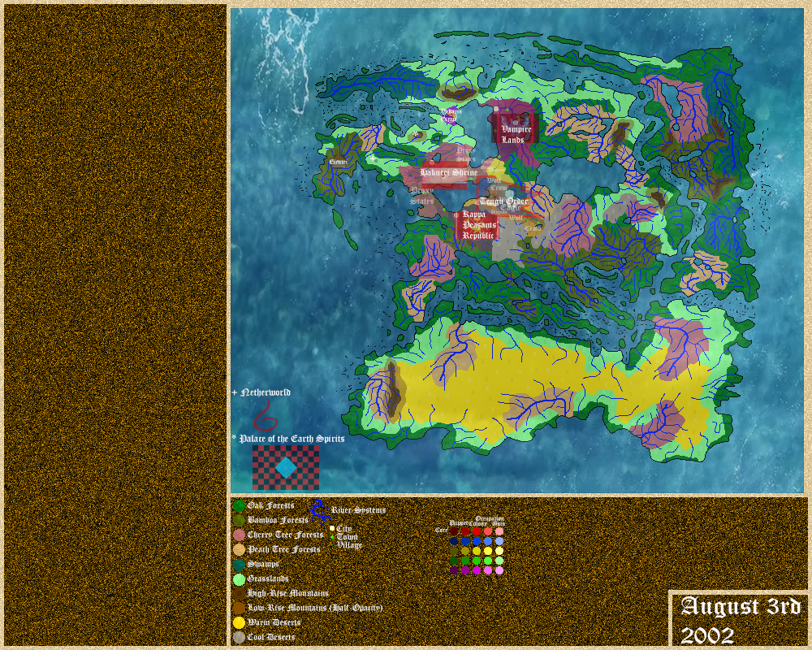Click the blue River Systems symbol in legend
Viewport: 812px width, 650px height.
(x=319, y=511)
